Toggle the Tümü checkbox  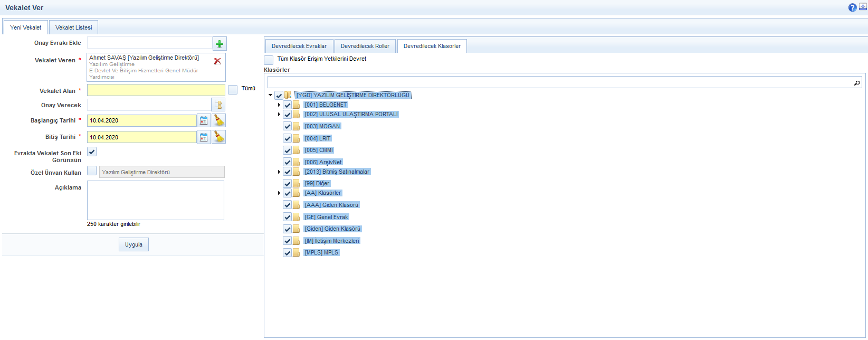pyautogui.click(x=233, y=90)
